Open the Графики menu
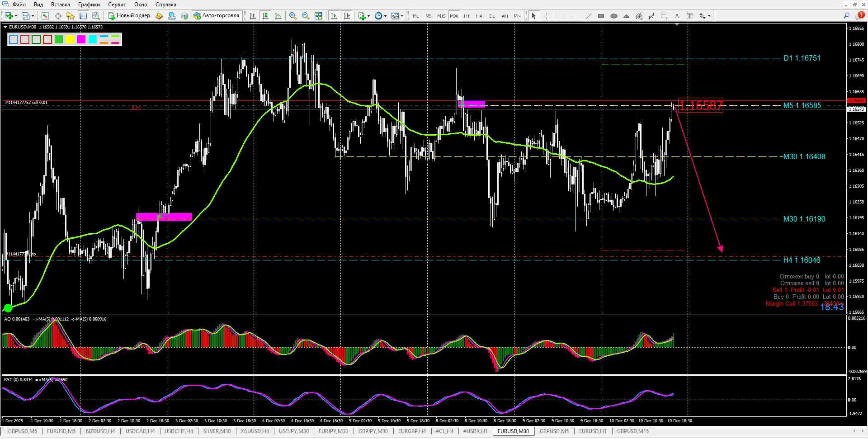The height and width of the screenshot is (439, 868). pyautogui.click(x=89, y=5)
